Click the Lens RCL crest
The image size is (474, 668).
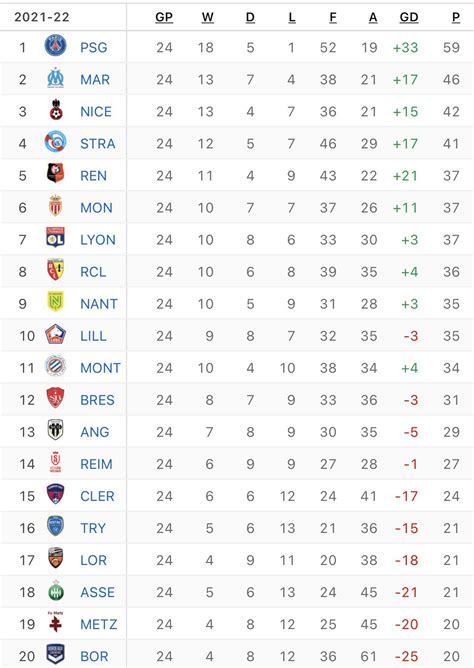55,270
